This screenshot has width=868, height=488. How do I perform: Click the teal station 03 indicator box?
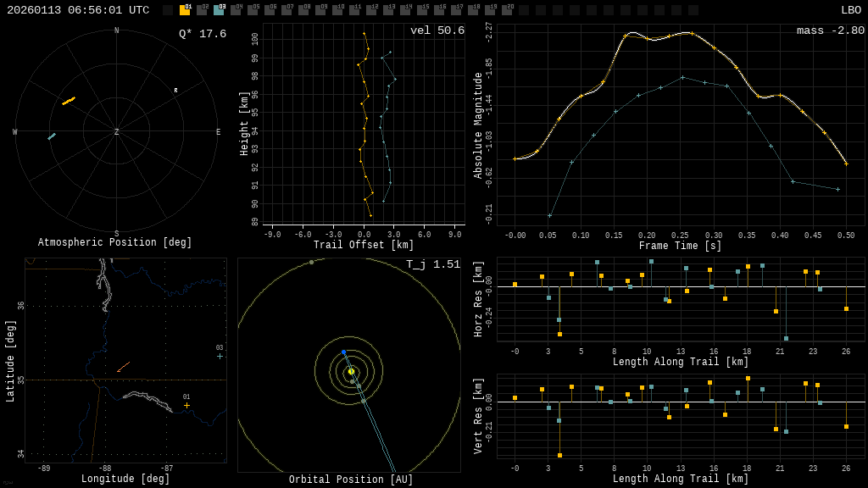(219, 10)
